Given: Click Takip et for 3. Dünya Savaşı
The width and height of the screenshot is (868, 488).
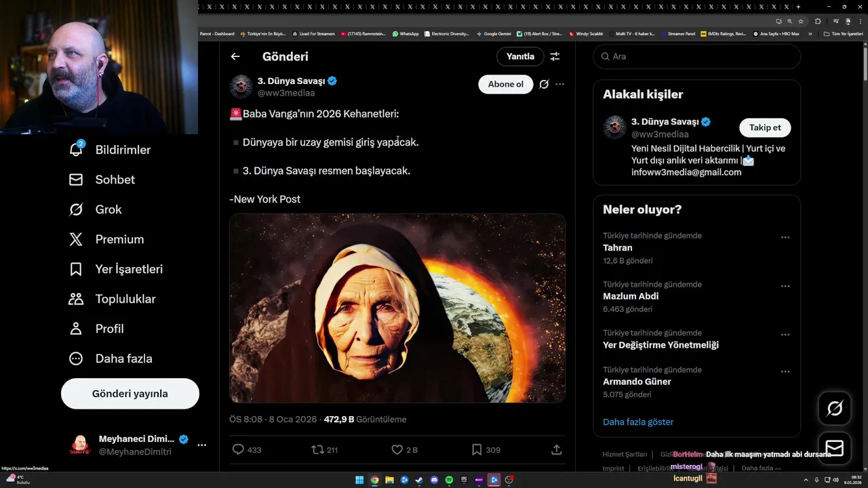Looking at the screenshot, I should click(765, 127).
